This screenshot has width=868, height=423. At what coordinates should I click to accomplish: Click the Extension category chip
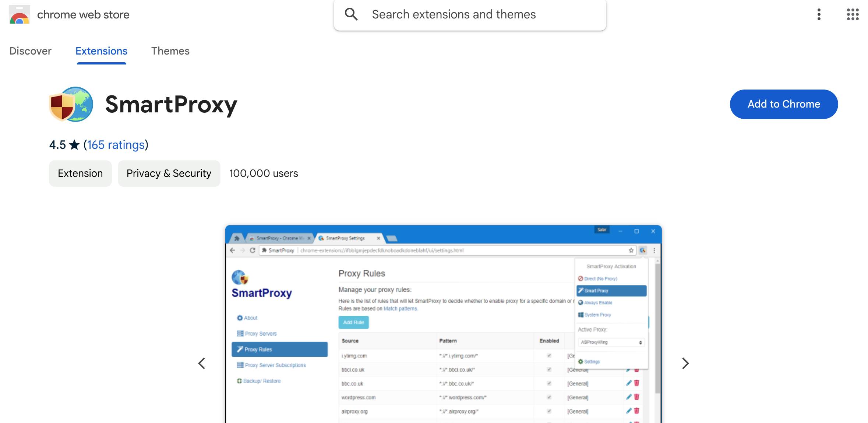80,174
